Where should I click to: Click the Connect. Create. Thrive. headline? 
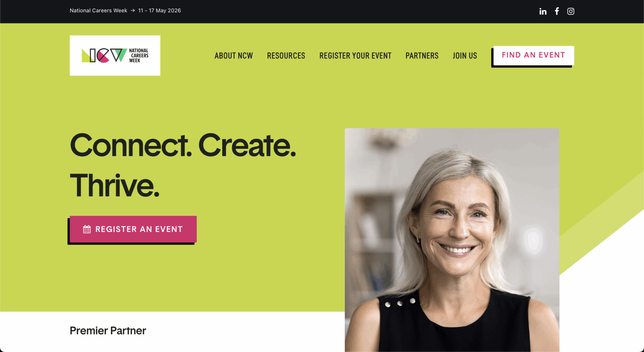[183, 165]
